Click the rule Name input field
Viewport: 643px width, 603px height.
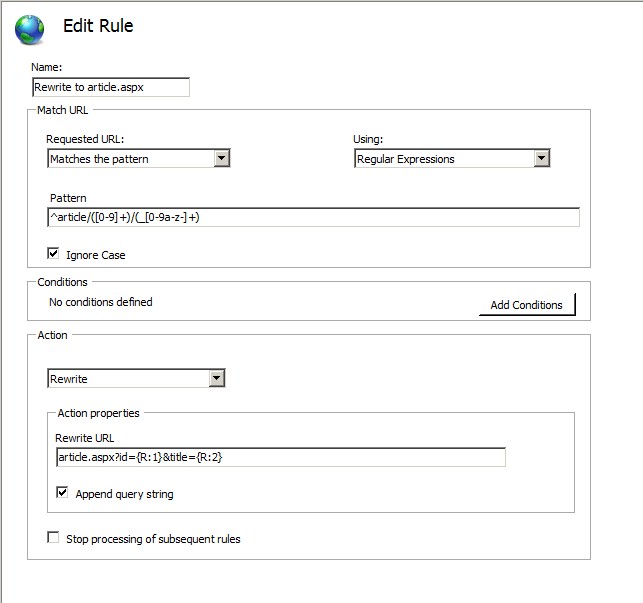pos(111,87)
